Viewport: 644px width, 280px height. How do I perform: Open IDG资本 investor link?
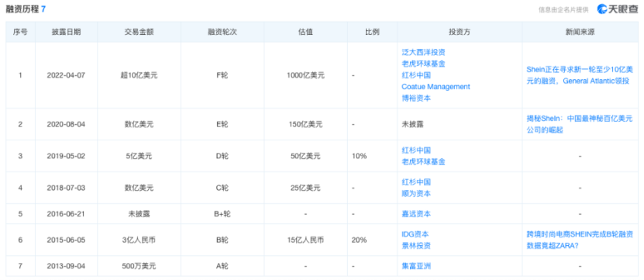pyautogui.click(x=415, y=234)
